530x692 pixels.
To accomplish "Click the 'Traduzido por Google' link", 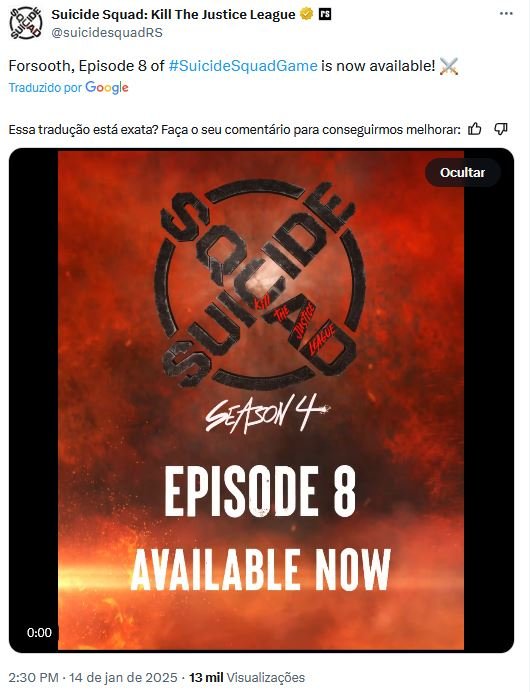I will coord(68,87).
